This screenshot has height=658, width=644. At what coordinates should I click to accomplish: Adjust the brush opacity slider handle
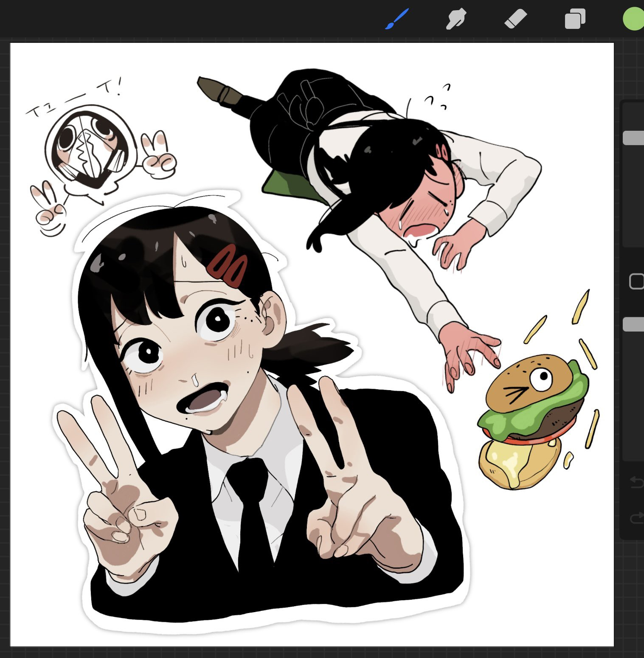[633, 324]
